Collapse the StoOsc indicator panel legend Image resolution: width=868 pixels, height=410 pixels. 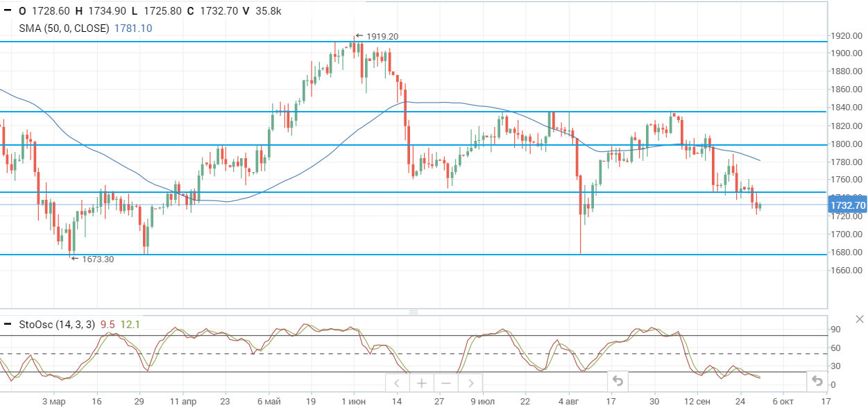[8, 325]
